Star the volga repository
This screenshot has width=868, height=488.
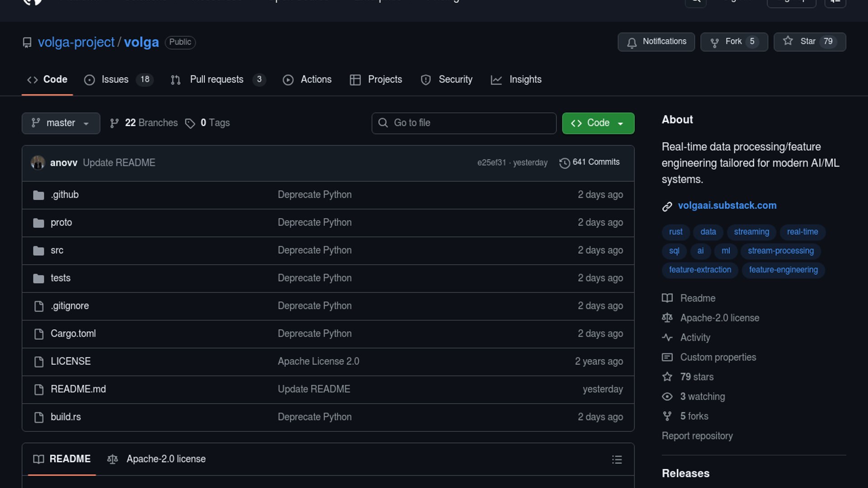click(809, 42)
